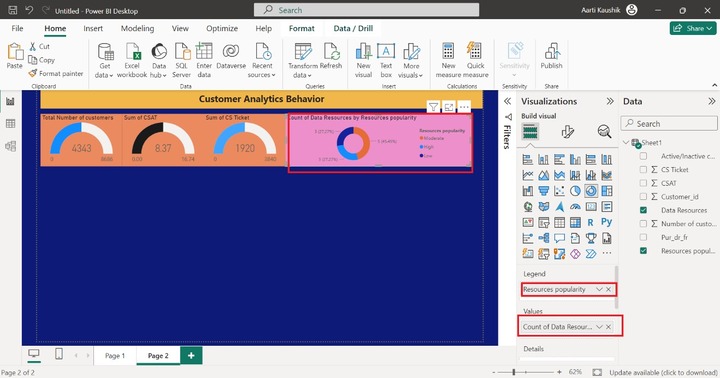Viewport: 720px width, 378px height.
Task: Select the table visual icon
Action: pyautogui.click(x=559, y=222)
